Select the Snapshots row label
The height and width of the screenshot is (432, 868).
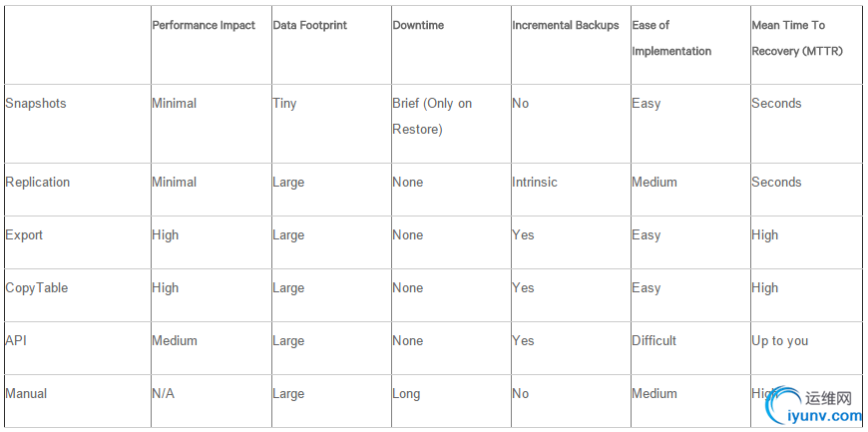click(36, 103)
